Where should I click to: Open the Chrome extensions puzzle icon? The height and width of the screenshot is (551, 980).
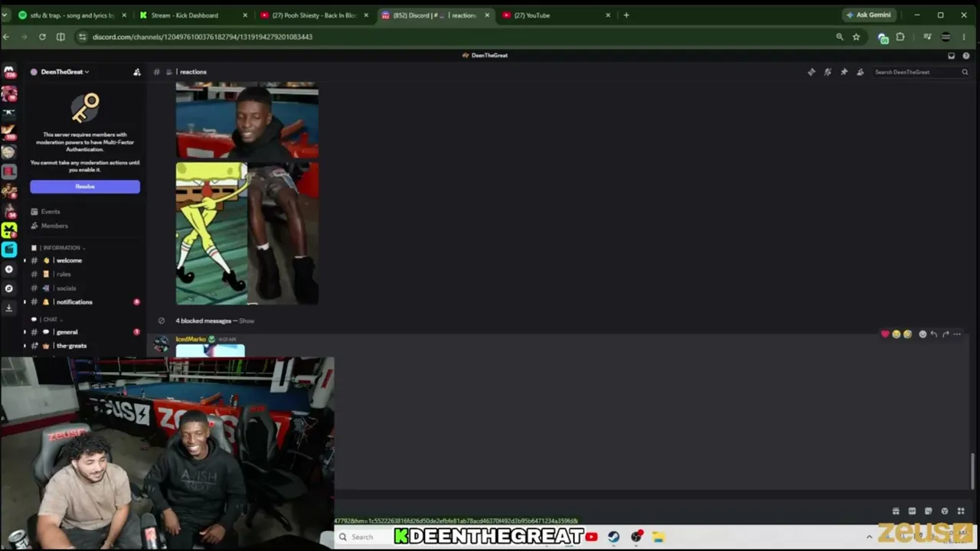pyautogui.click(x=900, y=37)
